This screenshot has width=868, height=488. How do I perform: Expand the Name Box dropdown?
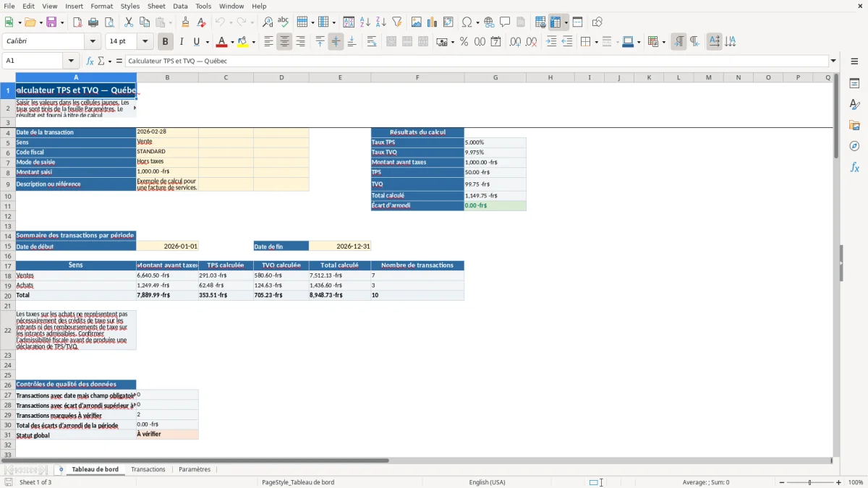tap(71, 61)
